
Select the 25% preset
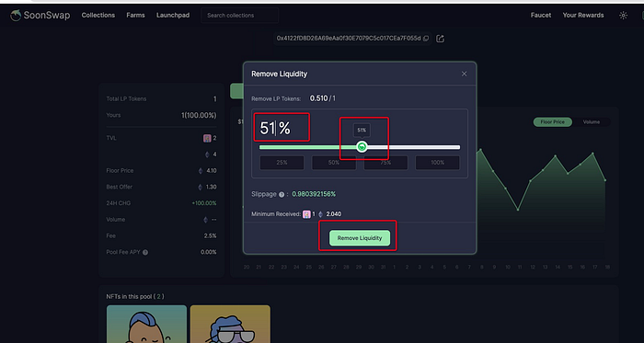[282, 163]
